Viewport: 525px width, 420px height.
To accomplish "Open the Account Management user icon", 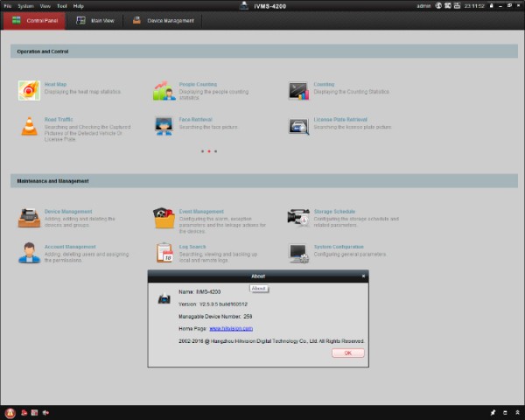I will [x=29, y=253].
